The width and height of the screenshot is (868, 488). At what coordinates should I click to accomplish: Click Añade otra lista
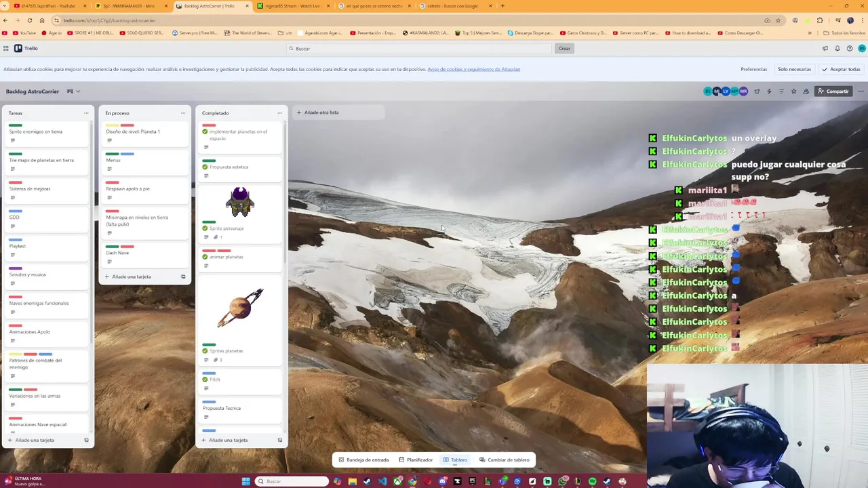click(x=338, y=113)
